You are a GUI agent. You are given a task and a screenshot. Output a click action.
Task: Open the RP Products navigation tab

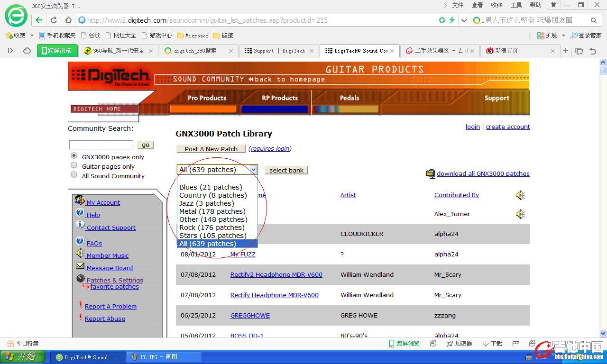(280, 98)
